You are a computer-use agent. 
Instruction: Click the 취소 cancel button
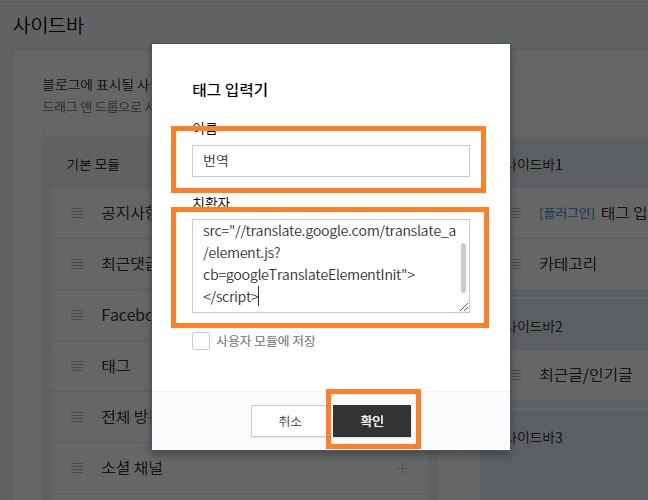[x=290, y=421]
